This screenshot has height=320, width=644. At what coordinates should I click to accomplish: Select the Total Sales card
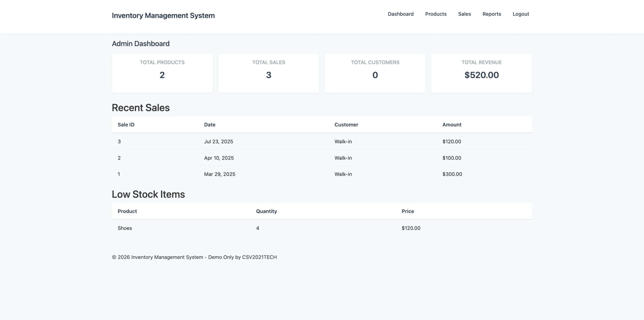tap(269, 73)
